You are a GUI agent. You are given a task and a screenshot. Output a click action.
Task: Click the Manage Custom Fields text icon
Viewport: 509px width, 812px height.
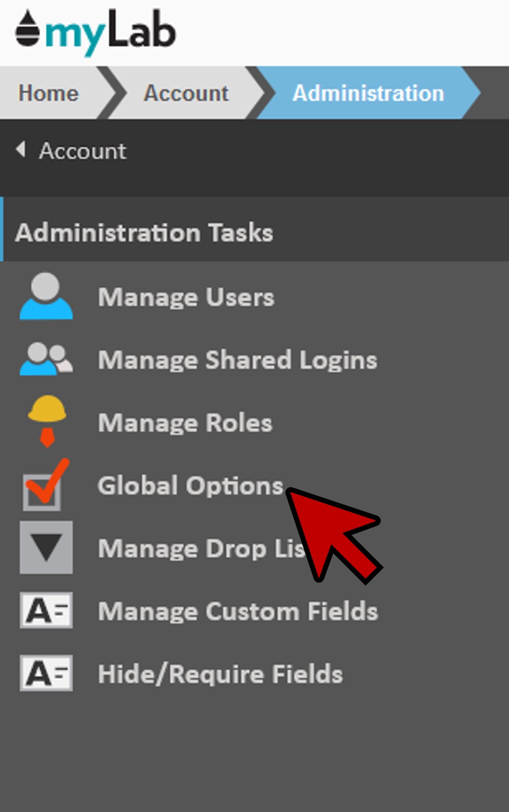pos(46,610)
